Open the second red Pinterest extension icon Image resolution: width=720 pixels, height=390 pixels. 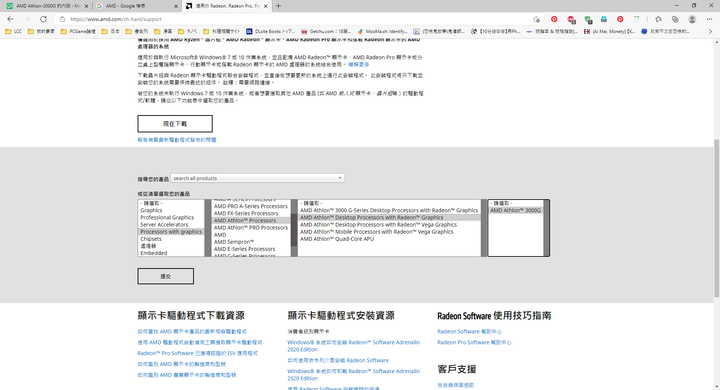[x=620, y=19]
